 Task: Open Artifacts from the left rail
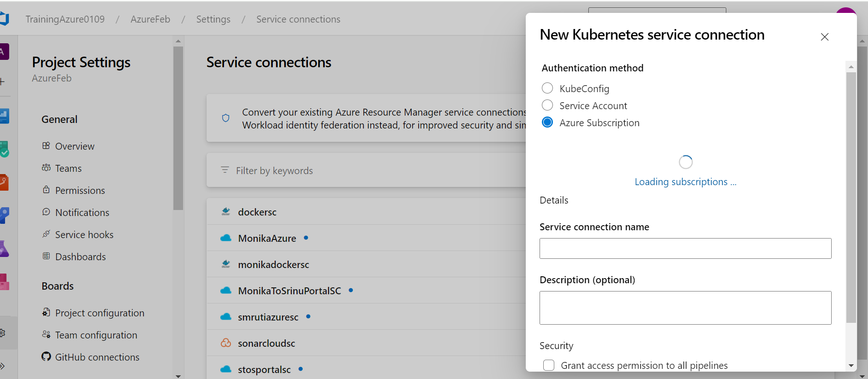pos(4,281)
